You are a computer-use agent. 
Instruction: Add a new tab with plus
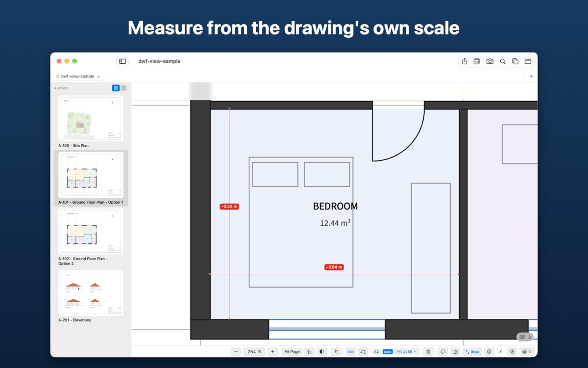(x=531, y=77)
